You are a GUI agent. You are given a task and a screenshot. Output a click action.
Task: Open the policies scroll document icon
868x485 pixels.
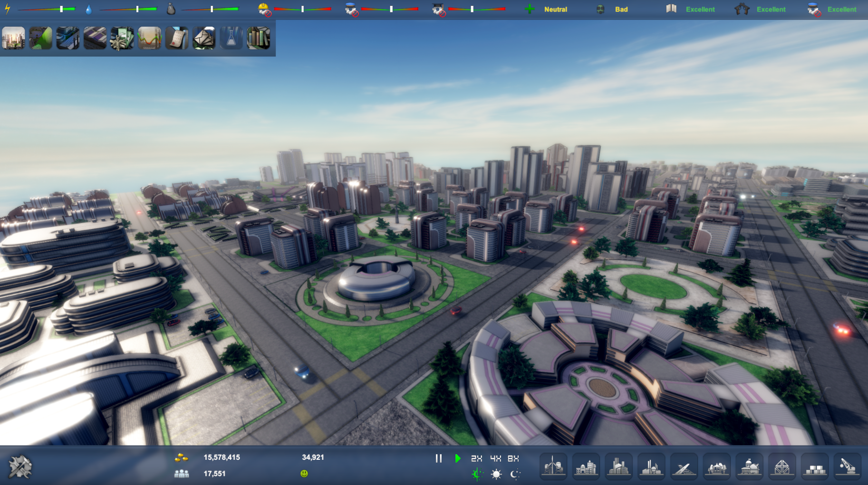pyautogui.click(x=177, y=38)
